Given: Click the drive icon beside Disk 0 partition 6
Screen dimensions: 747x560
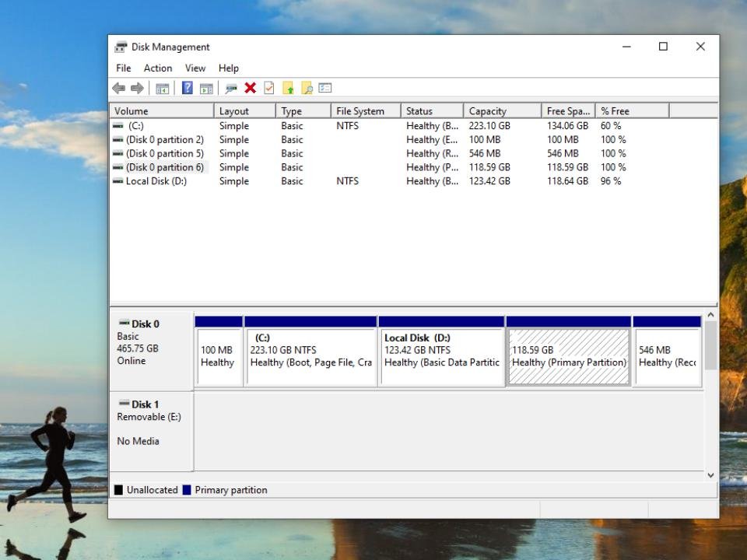Looking at the screenshot, I should (x=117, y=168).
